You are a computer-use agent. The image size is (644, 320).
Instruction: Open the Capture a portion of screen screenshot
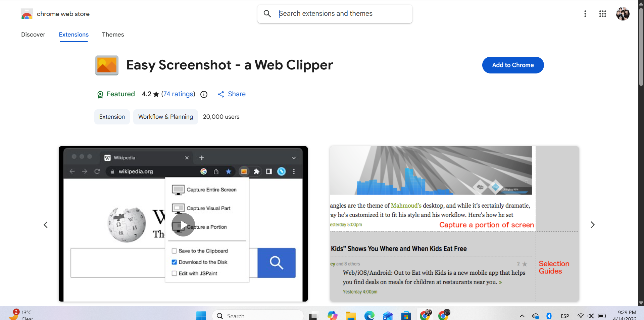point(454,224)
